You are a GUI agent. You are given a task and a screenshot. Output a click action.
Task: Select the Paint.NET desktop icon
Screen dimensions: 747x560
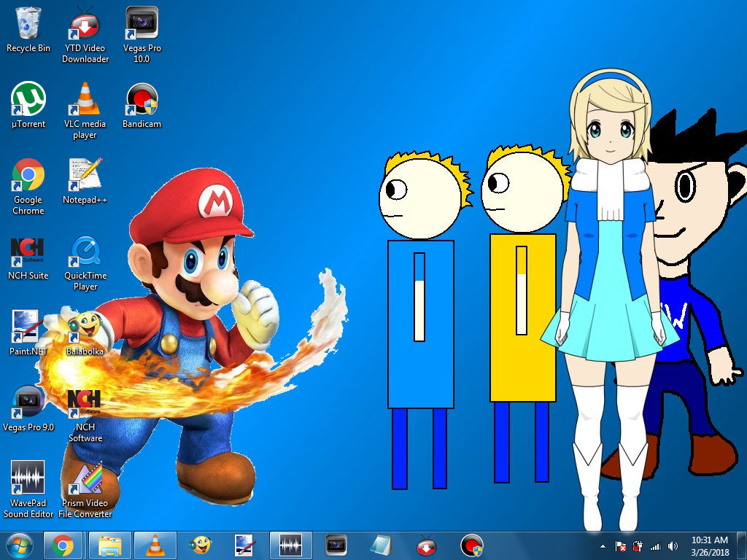pyautogui.click(x=28, y=332)
